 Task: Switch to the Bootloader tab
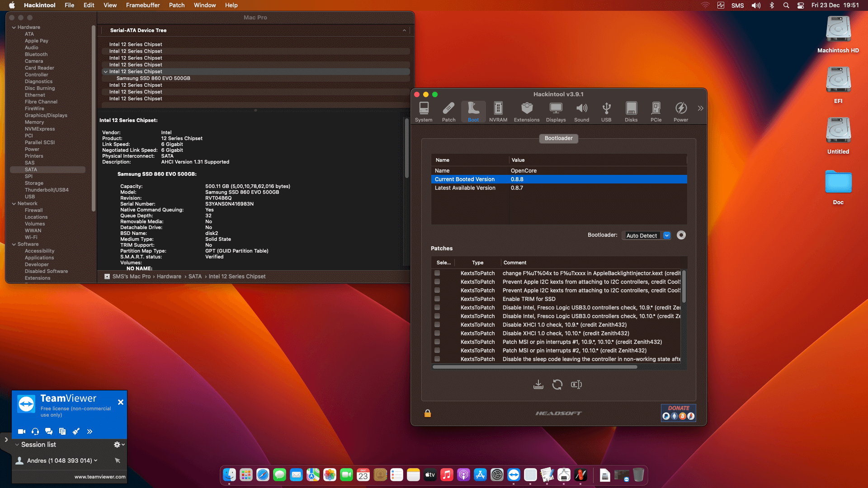click(x=558, y=138)
